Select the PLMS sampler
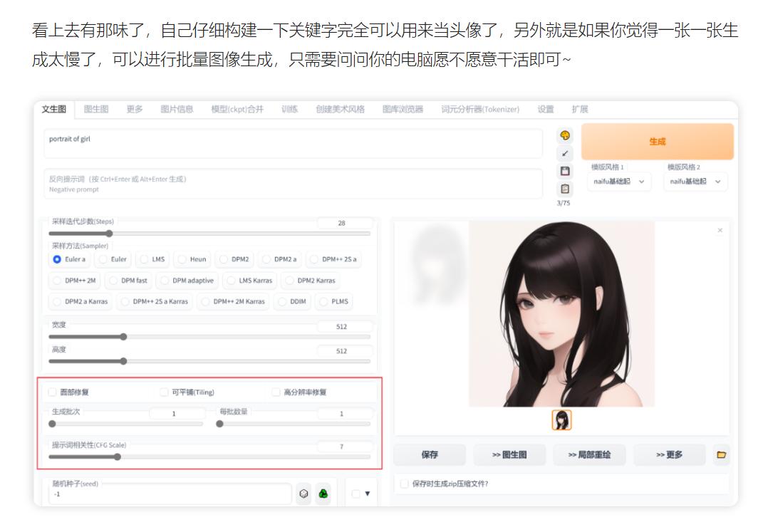The image size is (768, 532). point(334,301)
